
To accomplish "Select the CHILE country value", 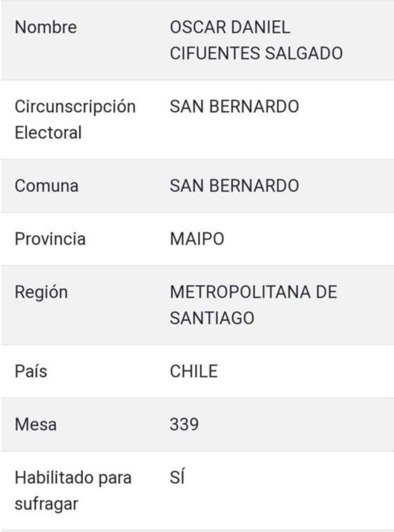I will coord(194,371).
